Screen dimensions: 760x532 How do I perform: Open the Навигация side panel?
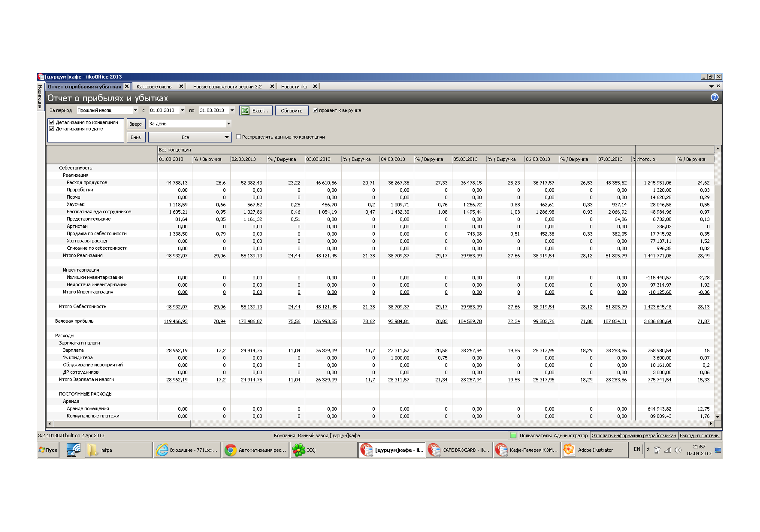pyautogui.click(x=40, y=97)
